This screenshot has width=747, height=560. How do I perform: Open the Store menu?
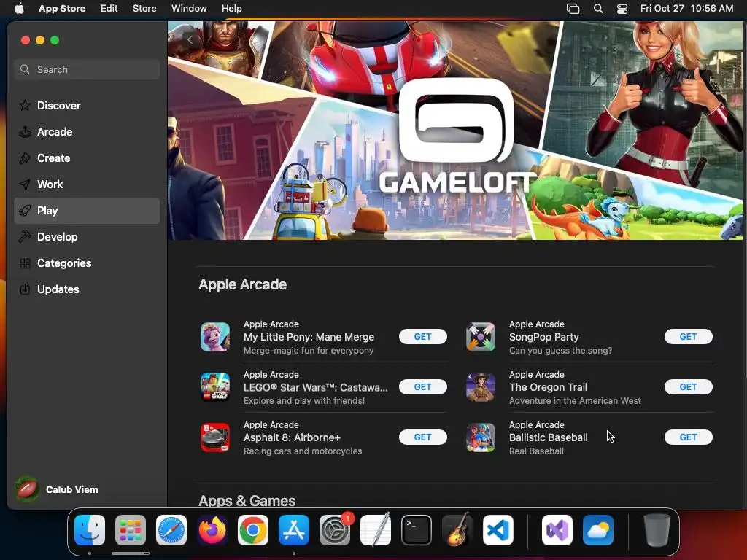pyautogui.click(x=144, y=8)
